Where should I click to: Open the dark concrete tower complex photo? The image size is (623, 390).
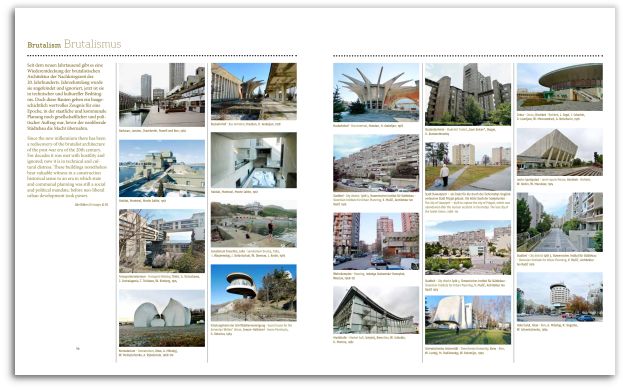pyautogui.click(x=468, y=94)
